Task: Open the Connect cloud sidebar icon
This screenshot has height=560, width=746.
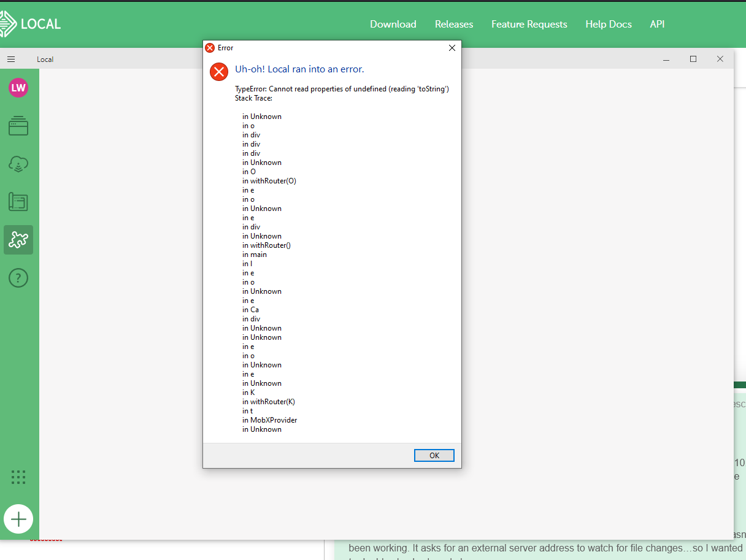Action: point(18,164)
